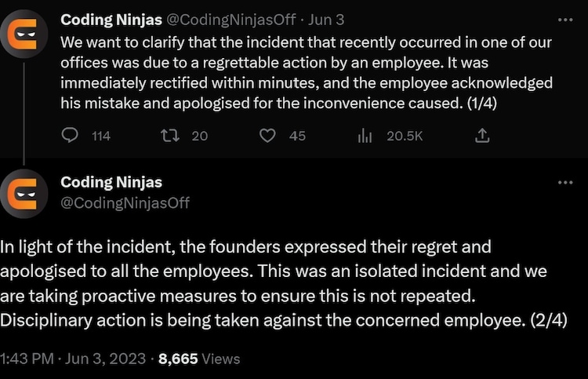This screenshot has height=379, width=588.
Task: Click the heart like icon
Action: pos(267,136)
